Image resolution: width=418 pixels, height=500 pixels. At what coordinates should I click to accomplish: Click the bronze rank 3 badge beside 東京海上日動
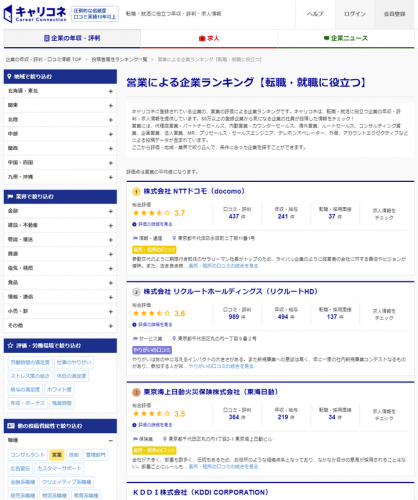(x=136, y=392)
